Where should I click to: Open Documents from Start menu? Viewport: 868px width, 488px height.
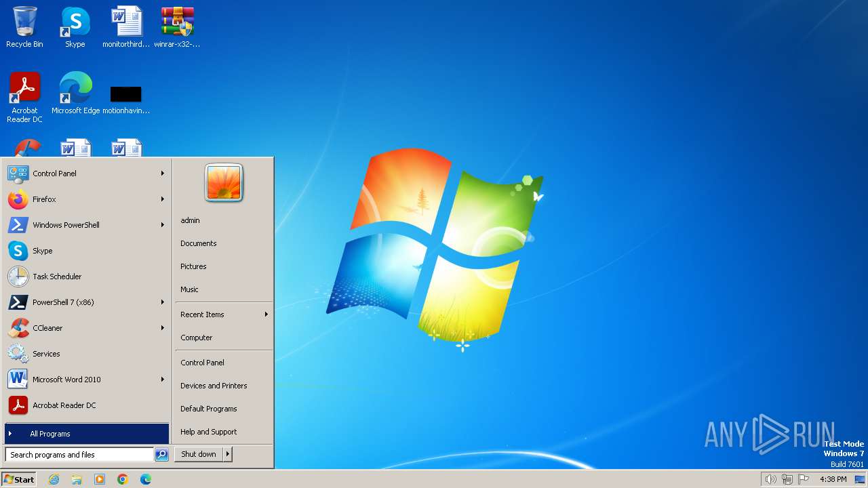(224, 243)
